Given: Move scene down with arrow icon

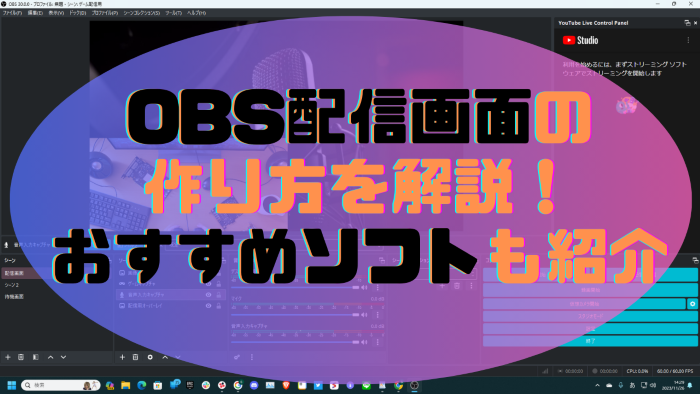Looking at the screenshot, I should pos(63,357).
